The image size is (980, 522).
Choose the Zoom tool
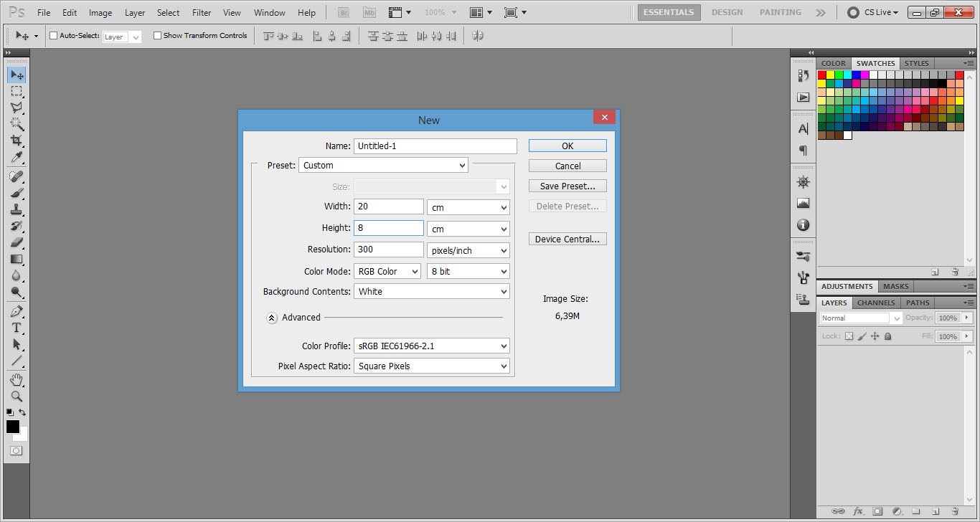pyautogui.click(x=16, y=397)
